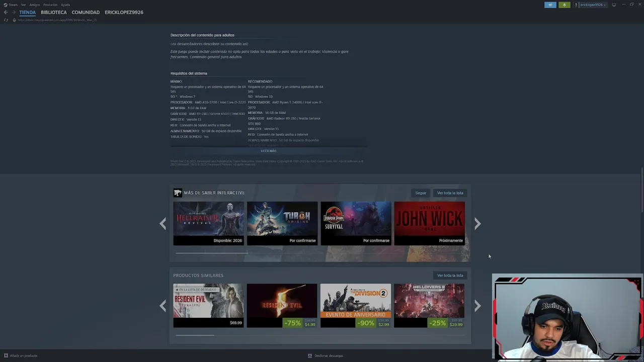This screenshot has width=644, height=362.
Task: Open the Productos menu
Action: (x=50, y=5)
